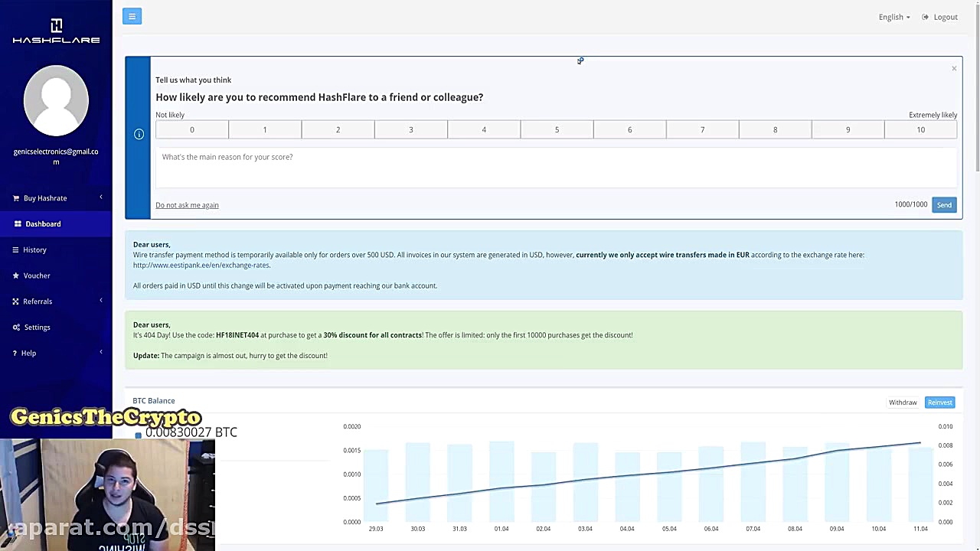980x551 pixels.
Task: Click the 1000/1000 character counter
Action: [x=910, y=204]
